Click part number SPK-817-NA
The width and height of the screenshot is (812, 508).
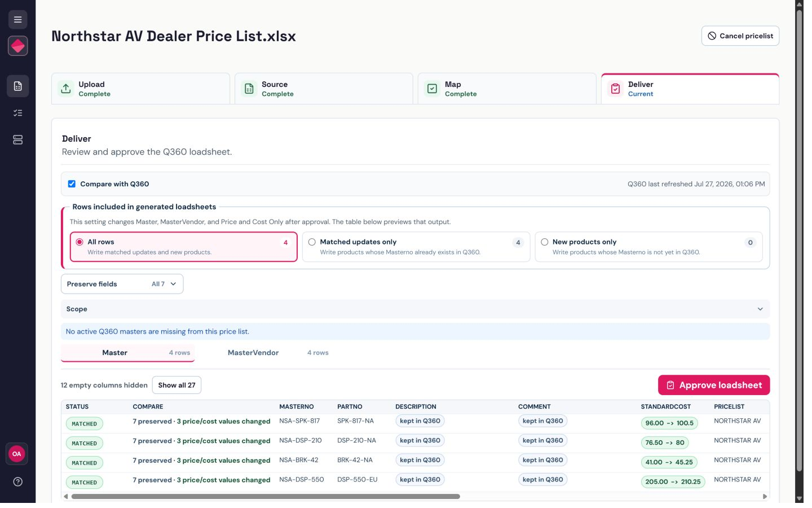coord(355,421)
